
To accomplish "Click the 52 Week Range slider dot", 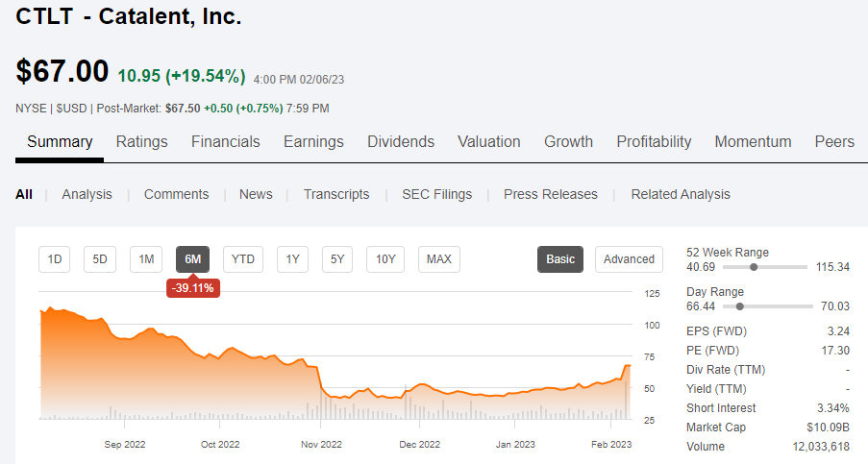I will [x=754, y=267].
